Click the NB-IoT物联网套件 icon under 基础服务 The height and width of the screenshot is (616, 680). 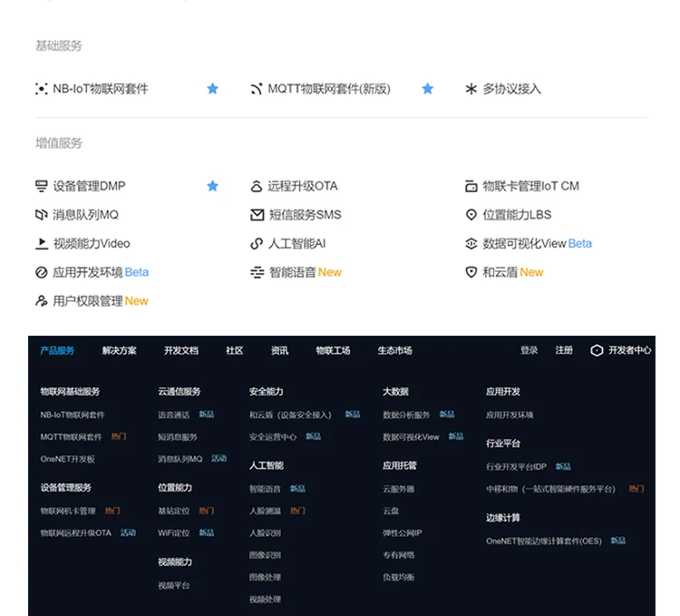point(41,89)
